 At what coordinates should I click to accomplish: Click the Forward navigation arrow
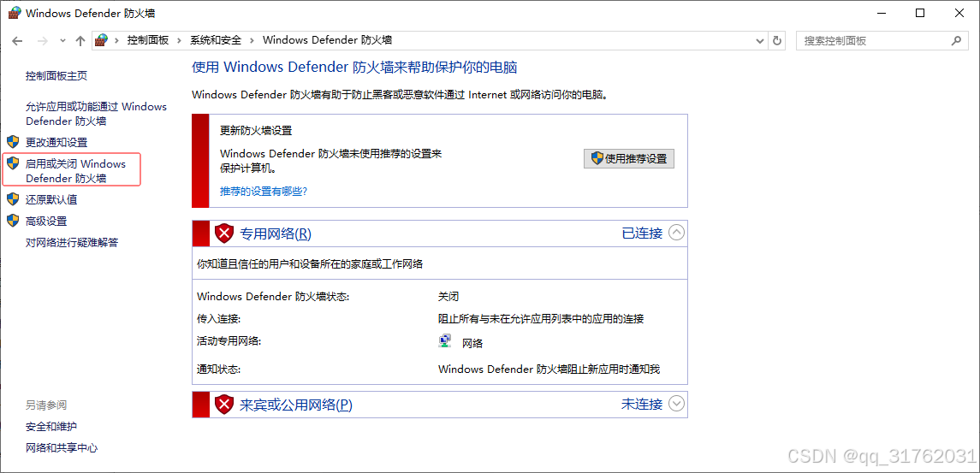point(43,40)
